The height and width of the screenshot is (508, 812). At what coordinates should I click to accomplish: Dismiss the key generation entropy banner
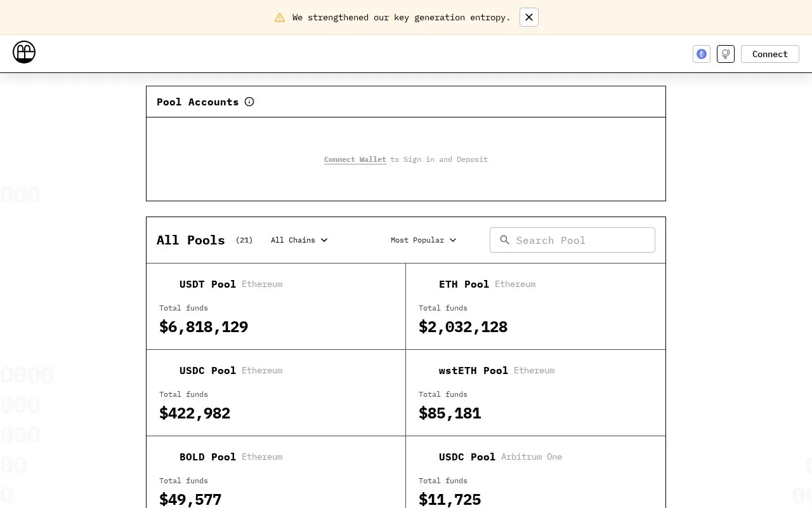pos(529,17)
